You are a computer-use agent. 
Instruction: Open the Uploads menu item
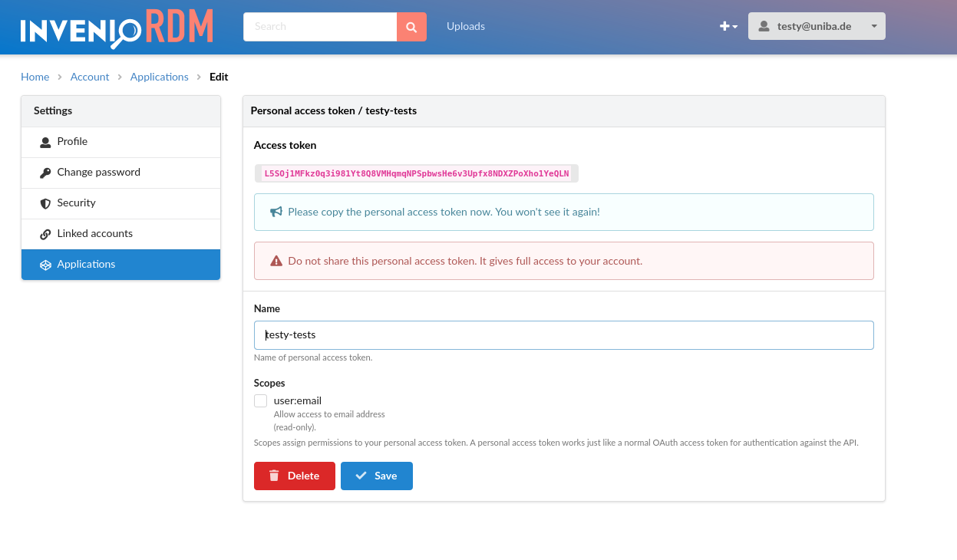pyautogui.click(x=465, y=26)
